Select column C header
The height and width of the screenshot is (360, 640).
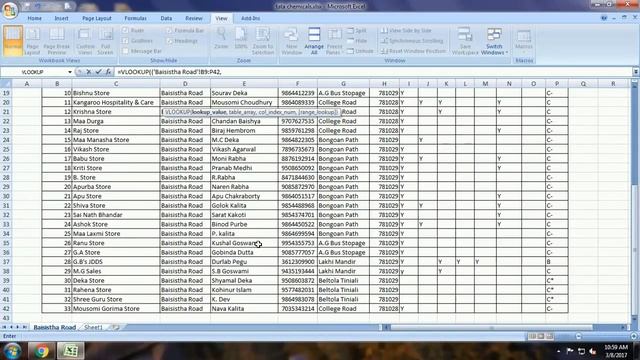click(x=116, y=83)
